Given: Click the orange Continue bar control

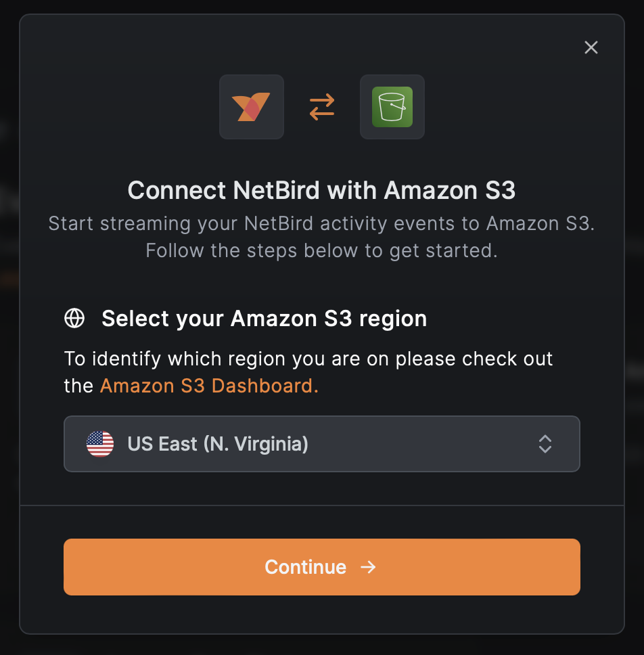Looking at the screenshot, I should pos(321,567).
